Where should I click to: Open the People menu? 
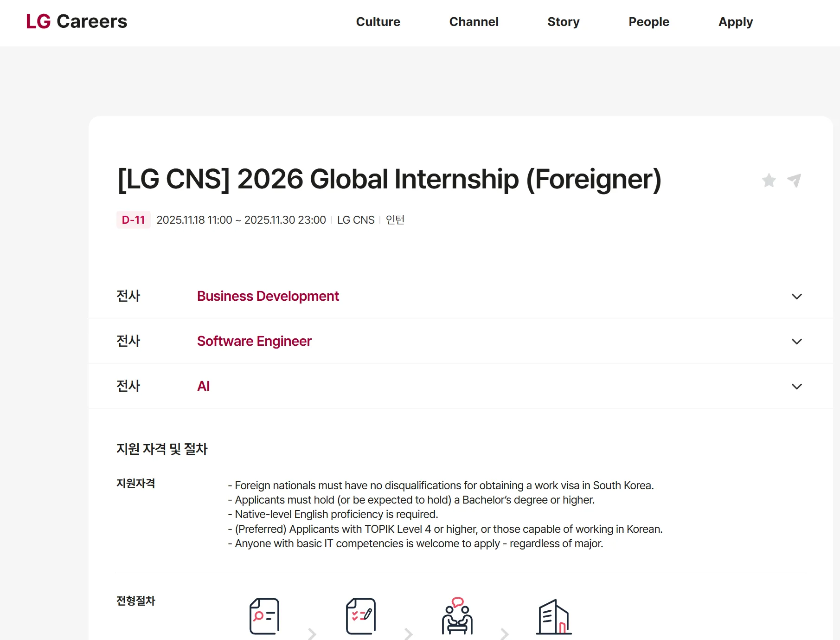(x=649, y=22)
